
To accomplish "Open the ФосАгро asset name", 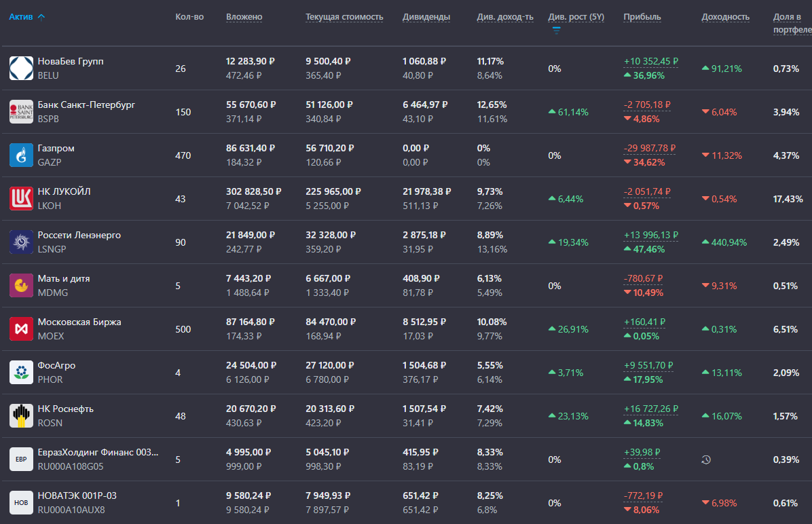I will pyautogui.click(x=56, y=366).
